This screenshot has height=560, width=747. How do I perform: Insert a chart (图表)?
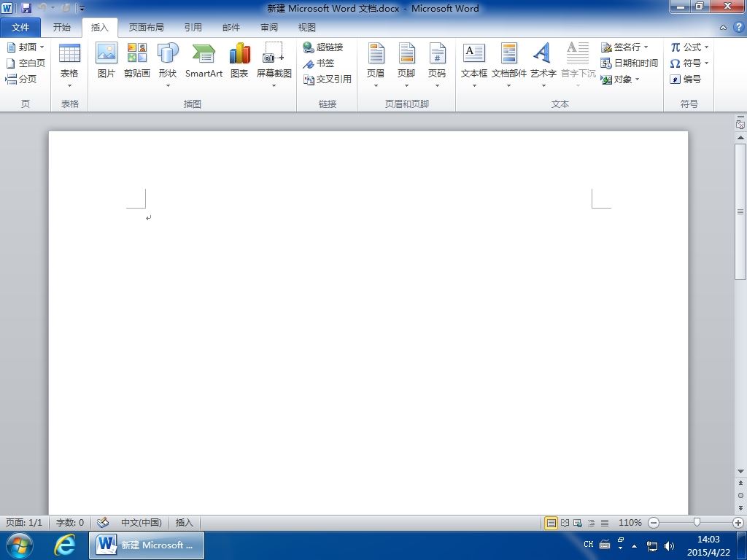tap(239, 61)
